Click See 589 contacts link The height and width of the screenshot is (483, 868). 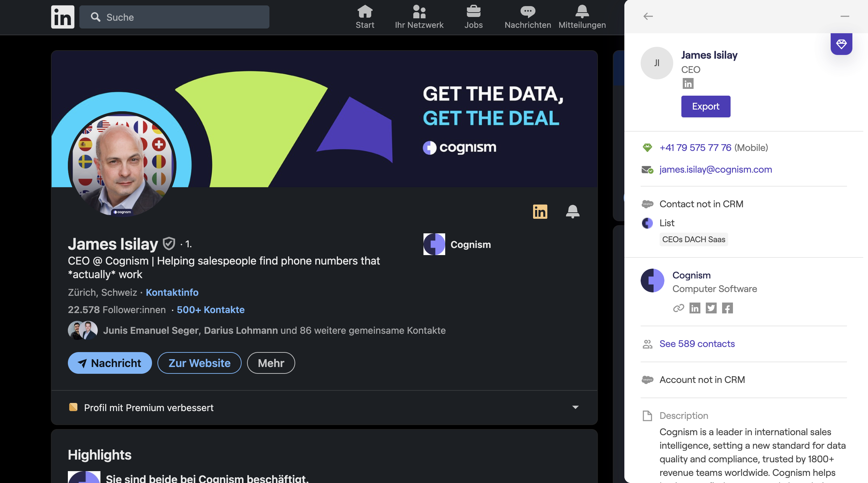tap(697, 344)
